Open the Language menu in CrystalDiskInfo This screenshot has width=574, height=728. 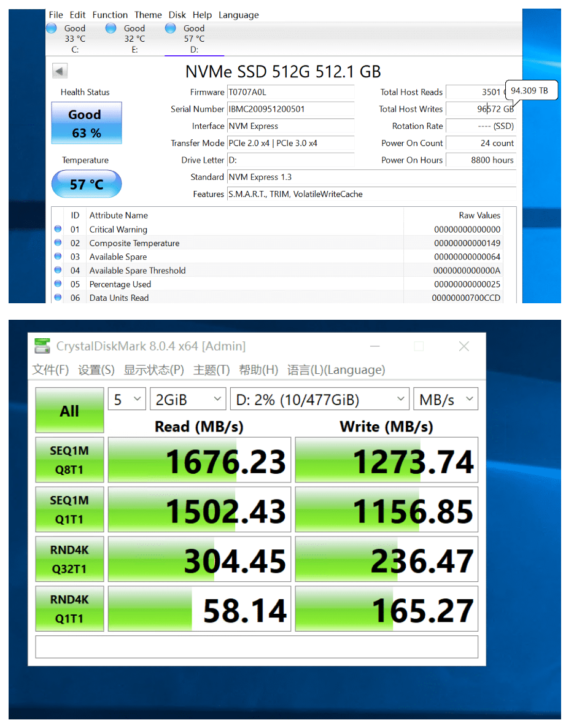click(239, 15)
